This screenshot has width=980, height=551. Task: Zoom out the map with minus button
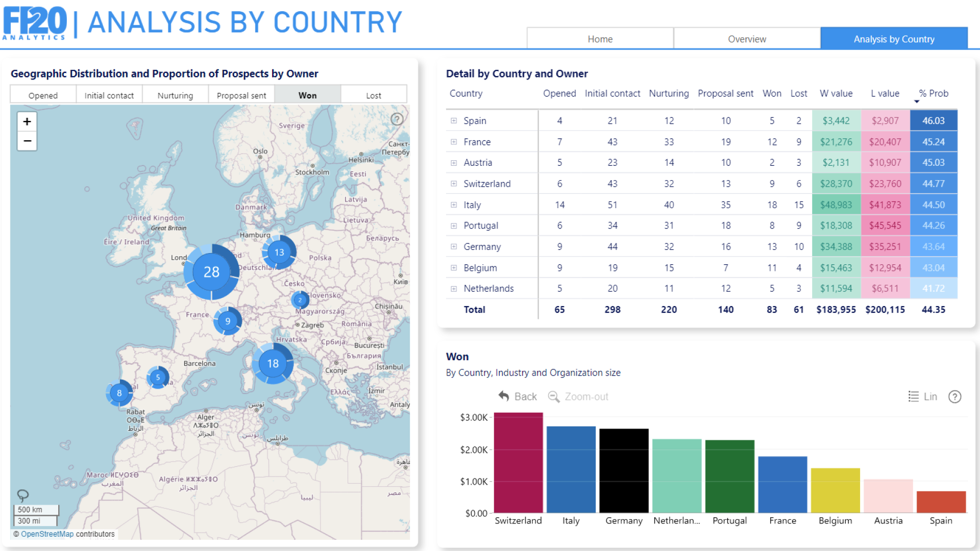(x=27, y=141)
